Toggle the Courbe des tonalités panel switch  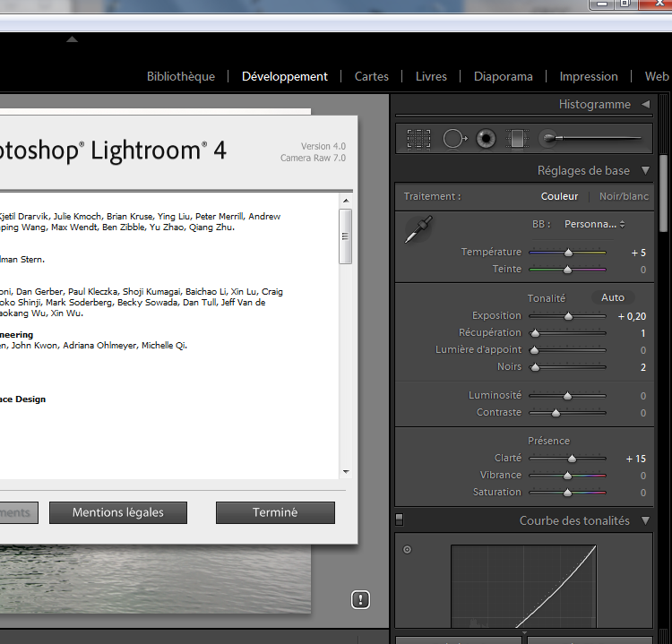399,519
